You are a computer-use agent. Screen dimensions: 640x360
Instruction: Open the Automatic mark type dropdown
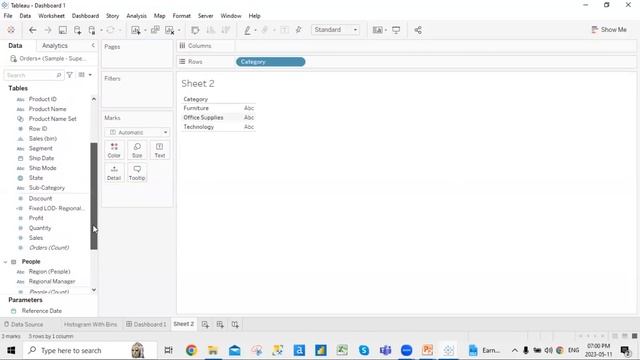pyautogui.click(x=137, y=132)
